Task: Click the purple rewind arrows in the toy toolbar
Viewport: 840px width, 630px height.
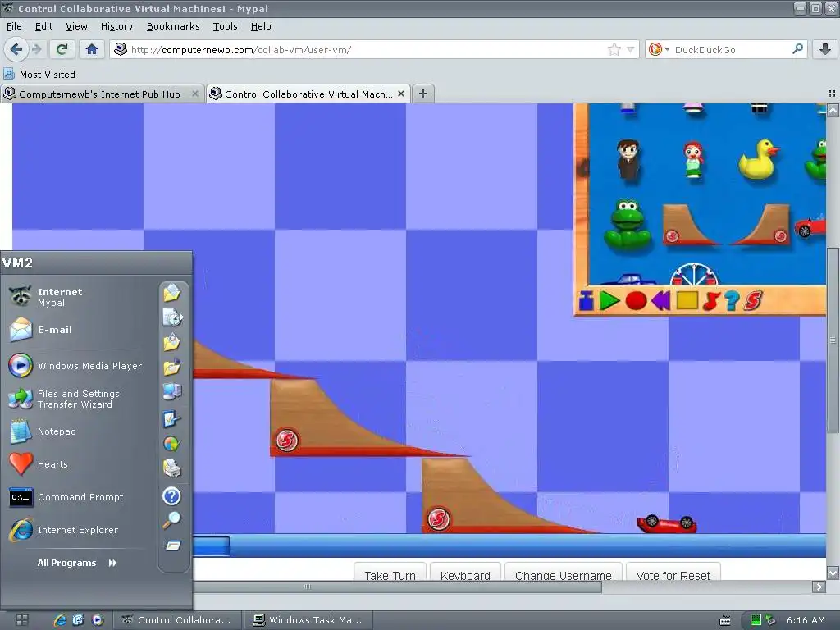Action: pos(660,300)
